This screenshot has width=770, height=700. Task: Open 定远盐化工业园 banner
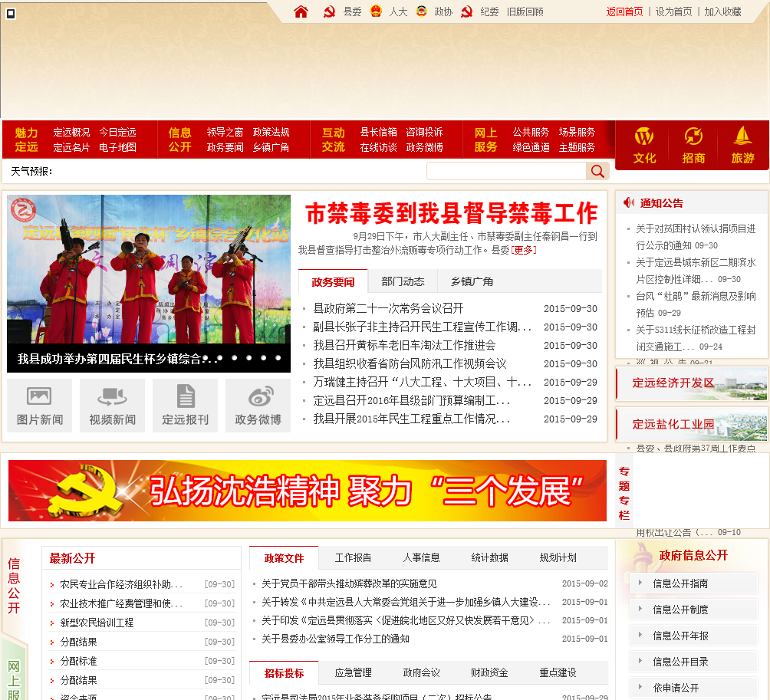(x=692, y=424)
